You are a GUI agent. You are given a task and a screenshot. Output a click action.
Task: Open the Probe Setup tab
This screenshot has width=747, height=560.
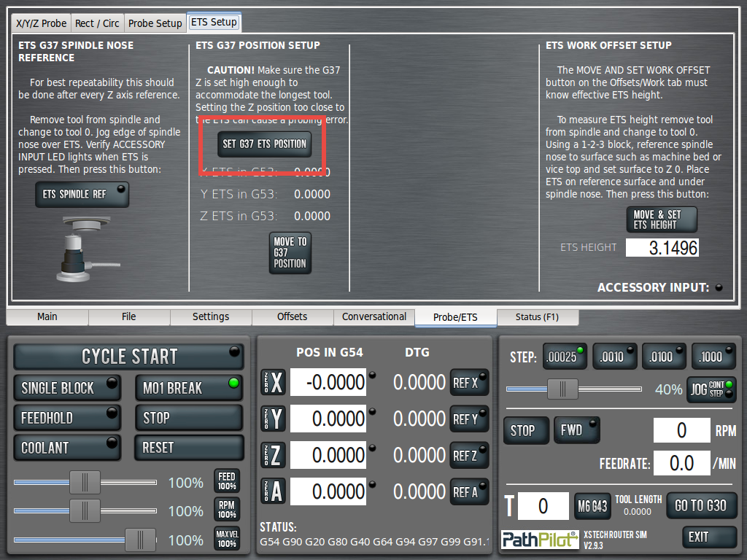[155, 23]
